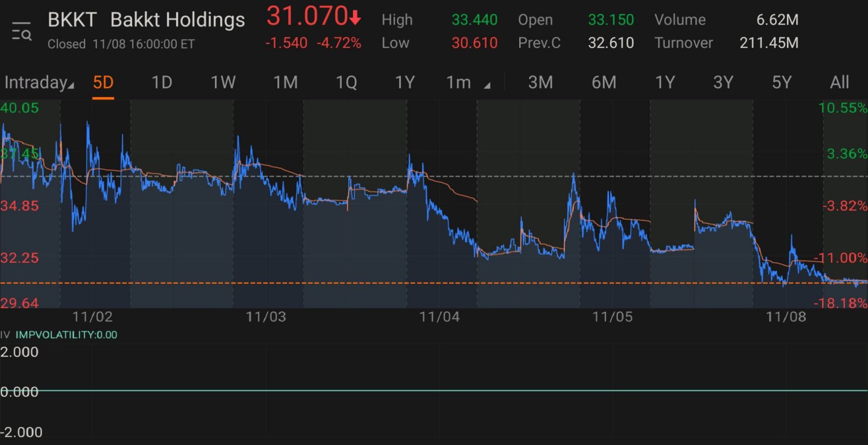Click the -2.000 IV axis label

click(x=21, y=432)
